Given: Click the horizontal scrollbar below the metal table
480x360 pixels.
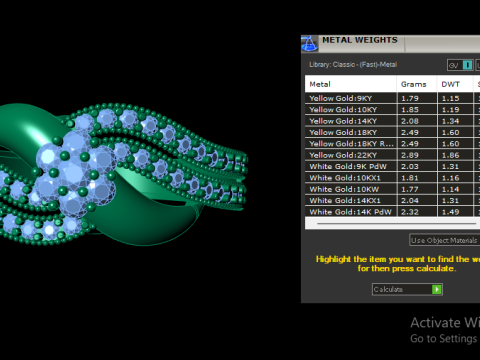Looking at the screenshot, I should pos(397,224).
